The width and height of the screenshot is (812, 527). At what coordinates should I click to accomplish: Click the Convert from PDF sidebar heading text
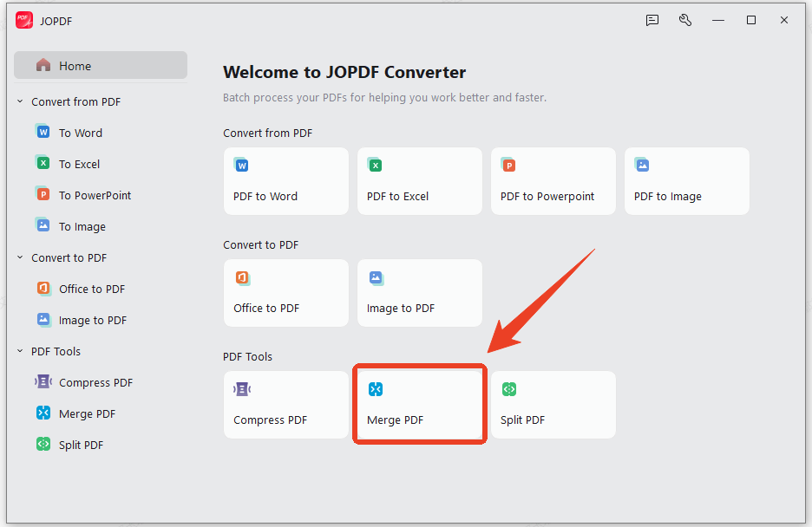(x=75, y=102)
